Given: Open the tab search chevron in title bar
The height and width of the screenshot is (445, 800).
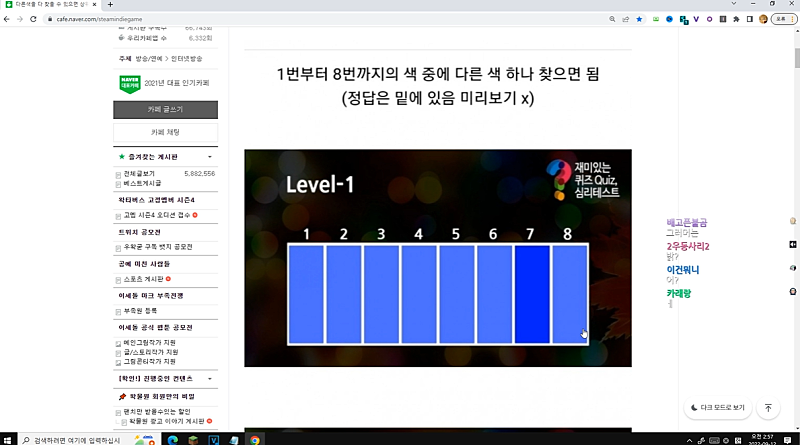Looking at the screenshot, I should point(734,4).
